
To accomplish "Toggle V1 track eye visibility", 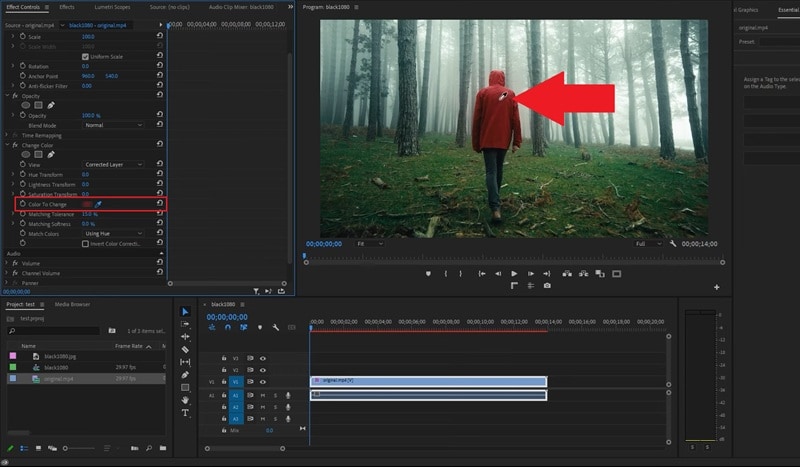I will click(x=263, y=382).
